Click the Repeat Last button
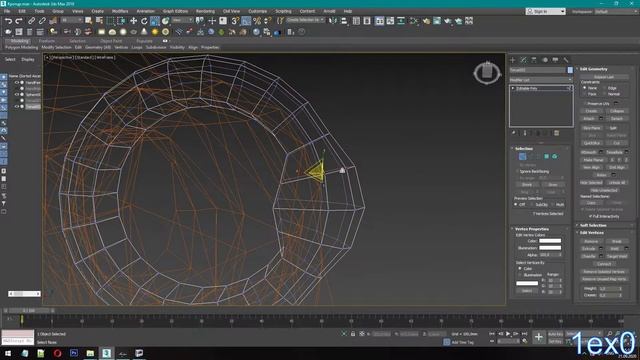The height and width of the screenshot is (360, 640). point(604,77)
